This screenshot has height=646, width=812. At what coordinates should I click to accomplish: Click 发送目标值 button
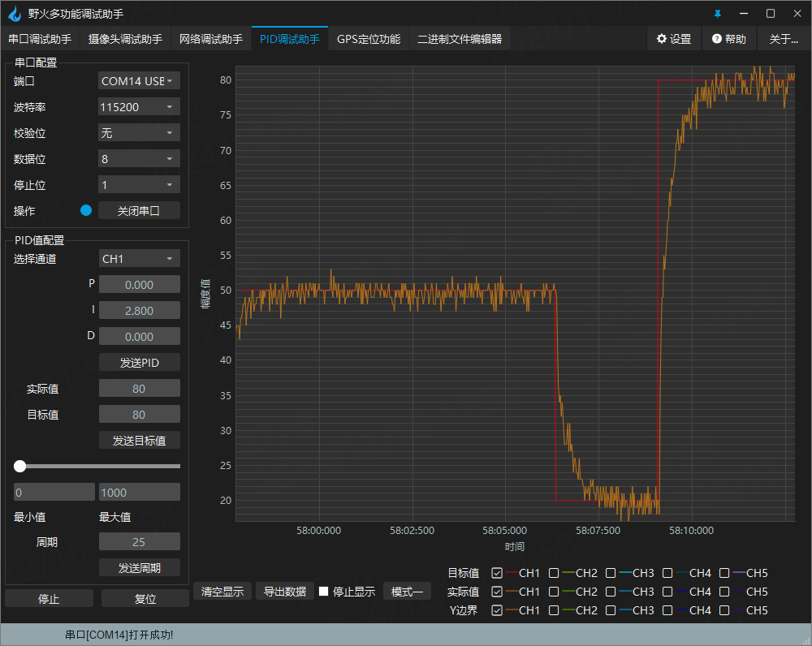coord(140,440)
